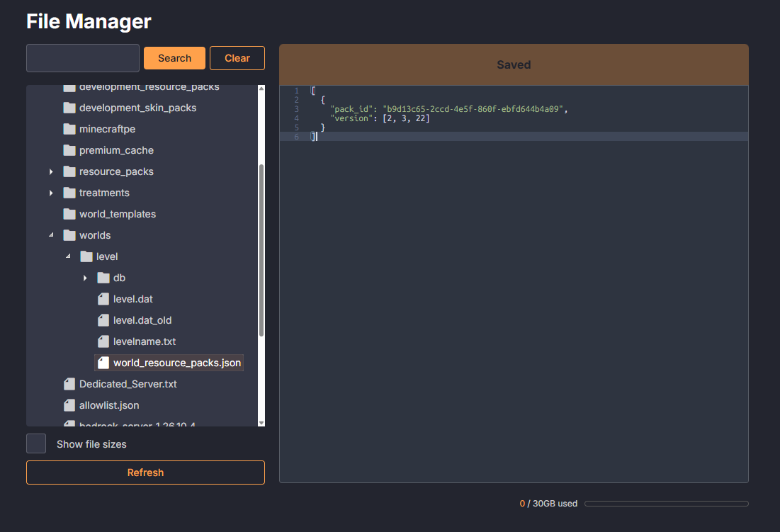Open world_resource_packs.json file
The width and height of the screenshot is (780, 532).
pos(177,363)
